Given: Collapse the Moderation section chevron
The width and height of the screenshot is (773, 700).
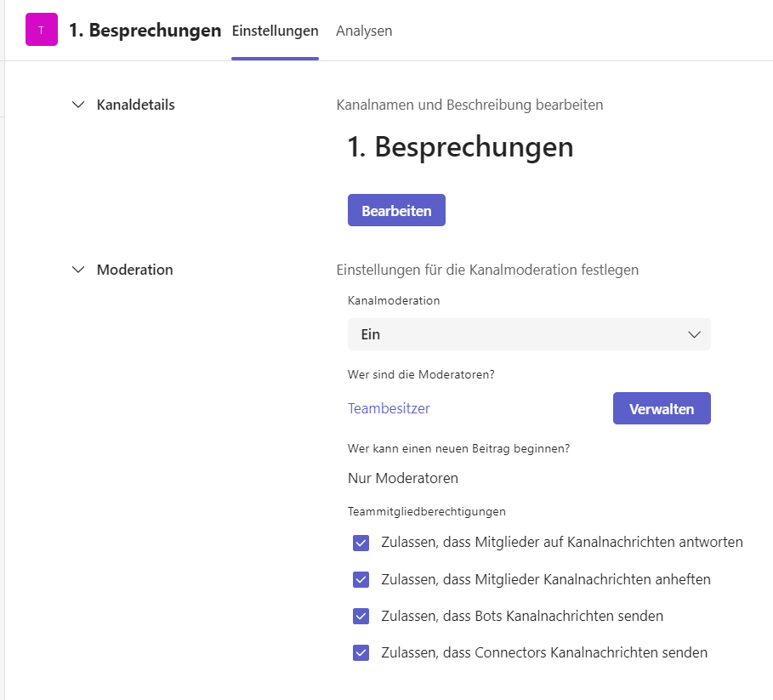Looking at the screenshot, I should 79,270.
